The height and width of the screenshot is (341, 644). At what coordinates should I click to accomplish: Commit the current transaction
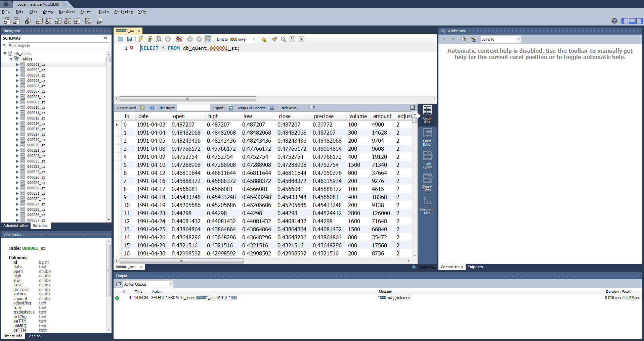tap(190, 39)
